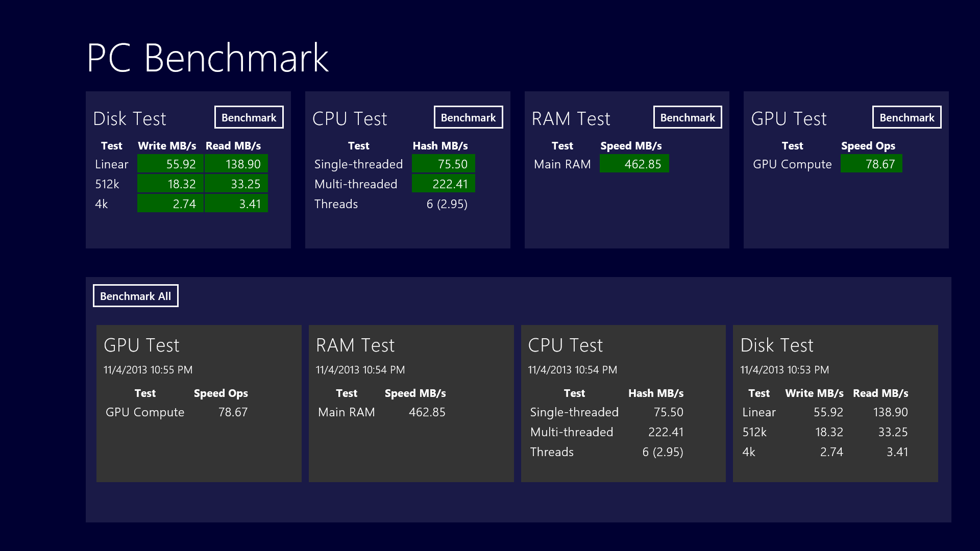The height and width of the screenshot is (551, 980).
Task: Click the Main RAM 462.85 speed cell
Action: pyautogui.click(x=634, y=164)
